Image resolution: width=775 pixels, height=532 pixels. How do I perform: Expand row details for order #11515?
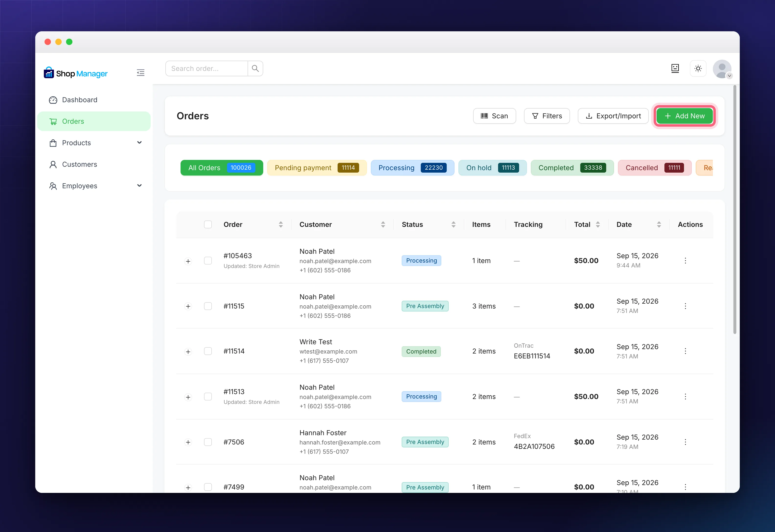click(188, 306)
